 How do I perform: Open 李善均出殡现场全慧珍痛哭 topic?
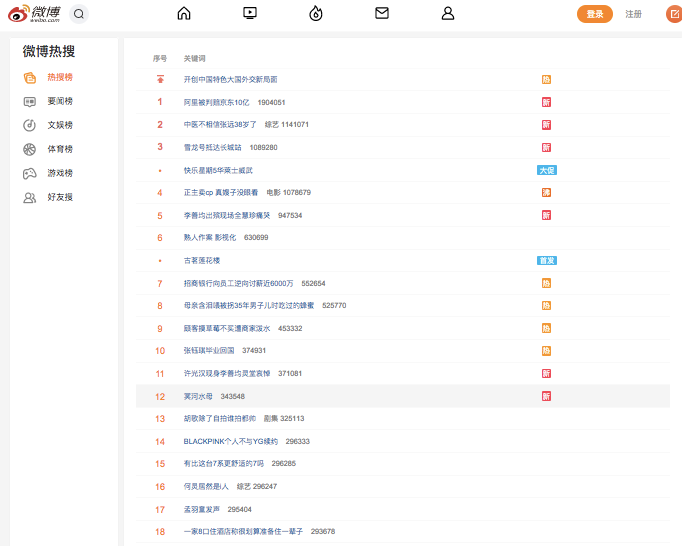(227, 215)
